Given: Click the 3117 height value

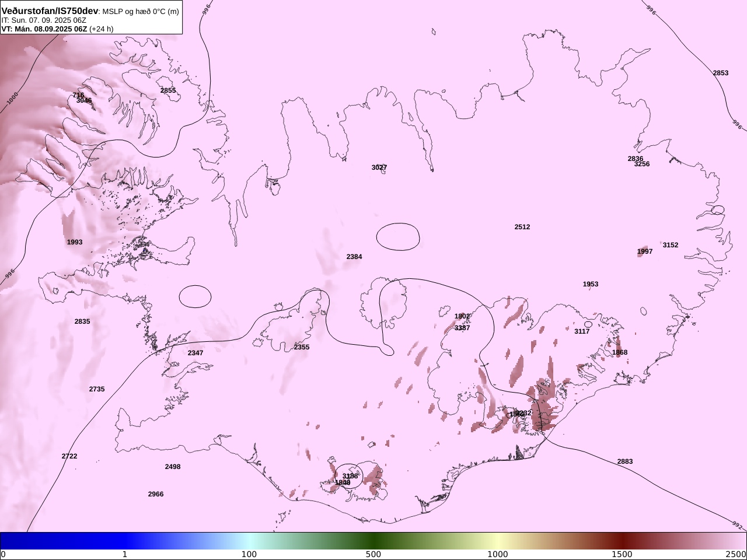Looking at the screenshot, I should 582,331.
